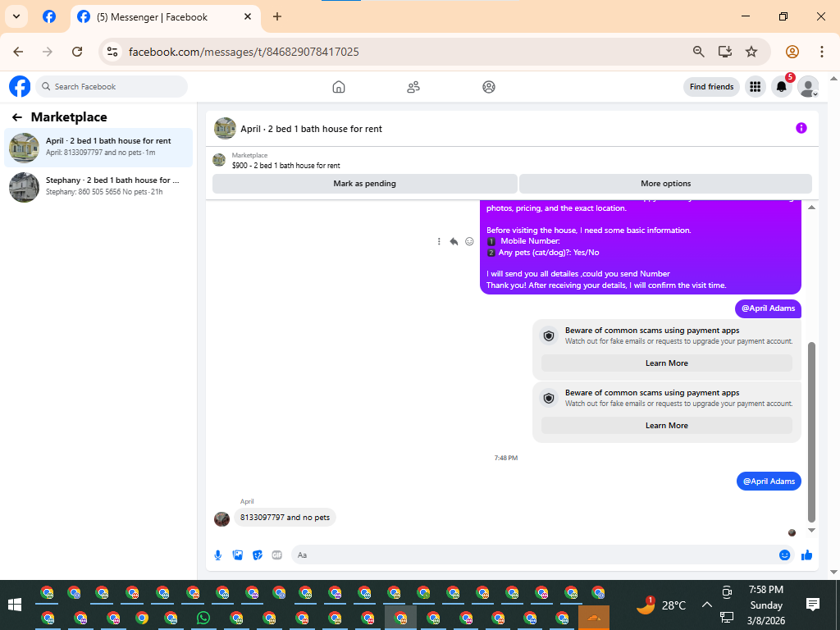
Task: Open April 2 bed 1 bath conversation
Action: click(x=98, y=148)
